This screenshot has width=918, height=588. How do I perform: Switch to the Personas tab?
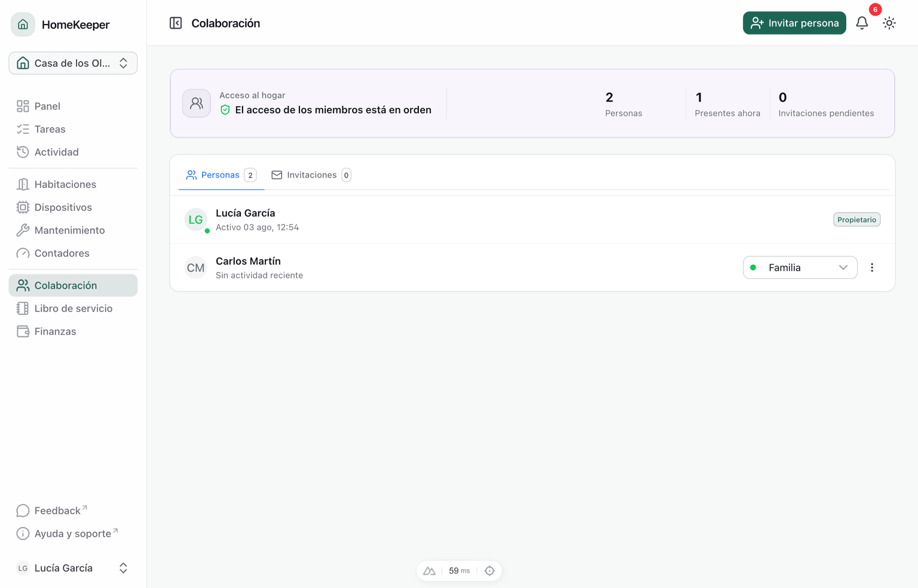[221, 175]
